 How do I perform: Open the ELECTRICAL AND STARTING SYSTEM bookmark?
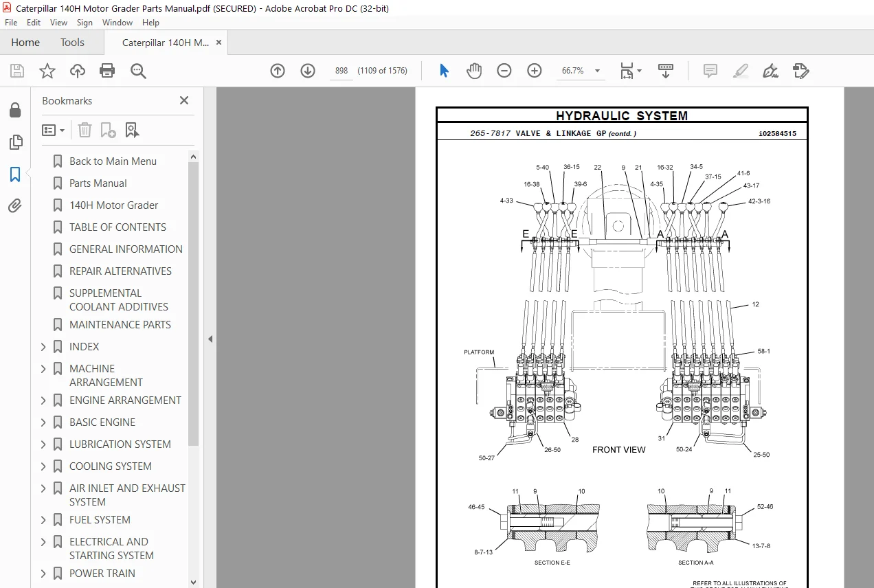[x=111, y=549]
